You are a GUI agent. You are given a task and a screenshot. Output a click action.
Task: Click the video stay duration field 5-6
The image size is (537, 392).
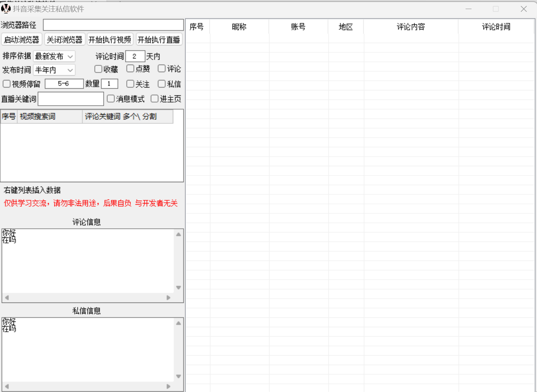[x=64, y=84]
